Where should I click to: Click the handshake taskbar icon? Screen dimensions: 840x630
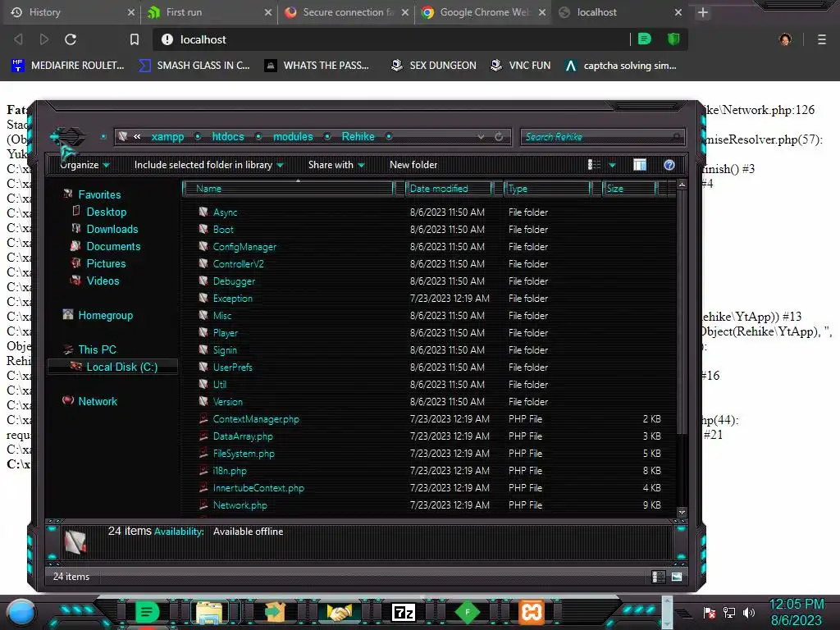coord(339,612)
